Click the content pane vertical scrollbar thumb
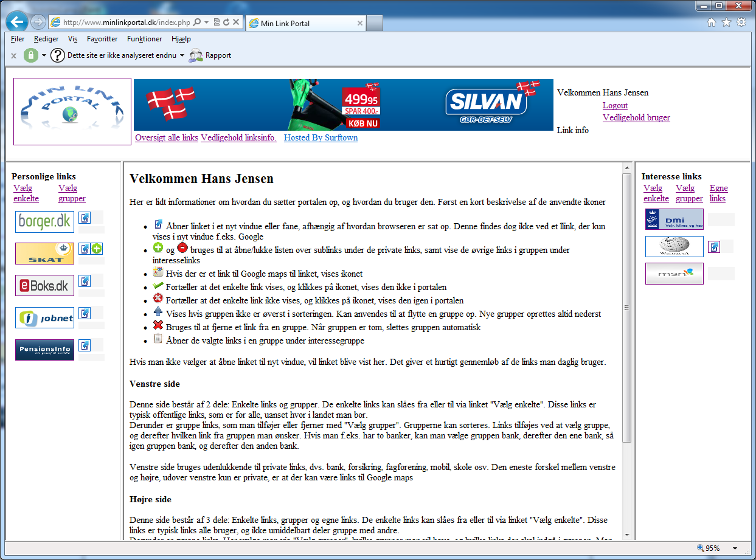Image resolution: width=756 pixels, height=560 pixels. tap(626, 308)
